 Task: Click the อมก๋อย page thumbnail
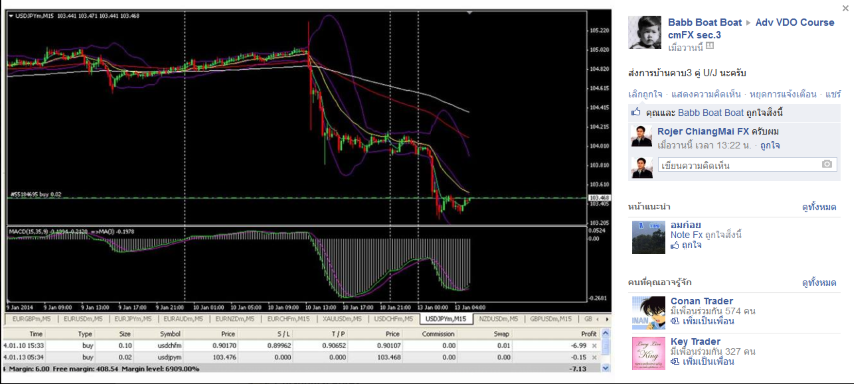(x=648, y=237)
